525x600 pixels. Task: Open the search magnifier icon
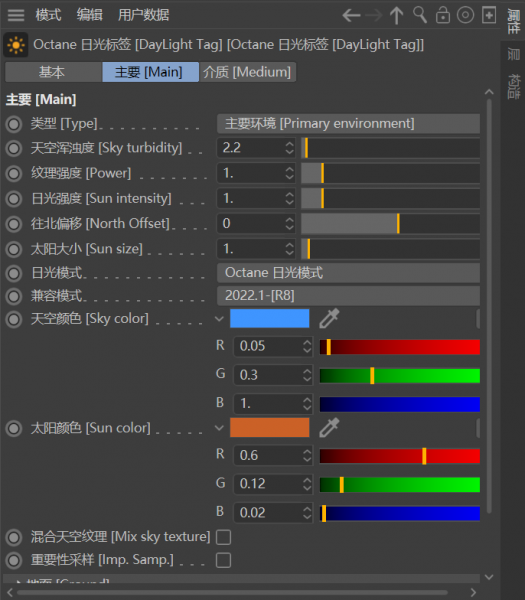click(420, 15)
